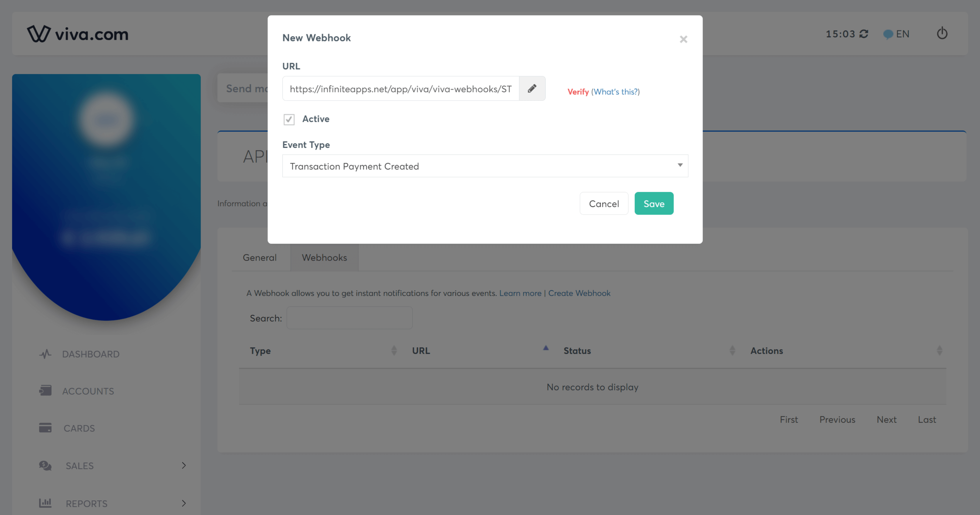Image resolution: width=980 pixels, height=515 pixels.
Task: Expand the Reports menu chevron
Action: (184, 503)
